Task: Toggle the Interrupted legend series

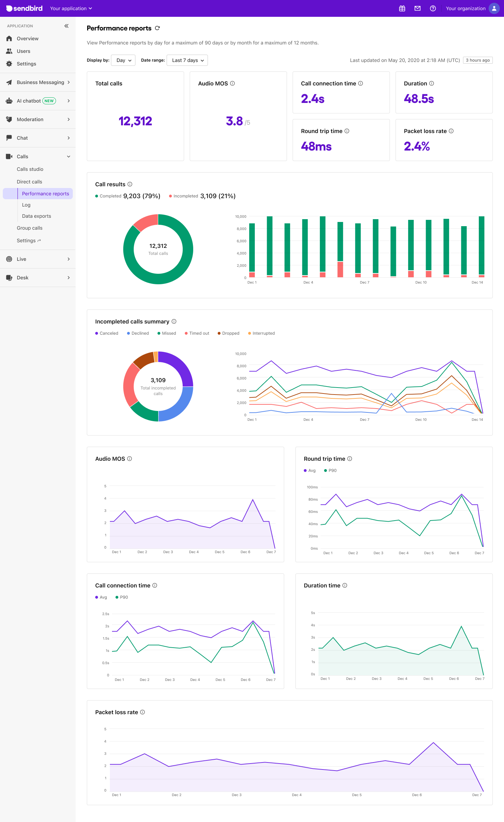Action: click(x=261, y=333)
